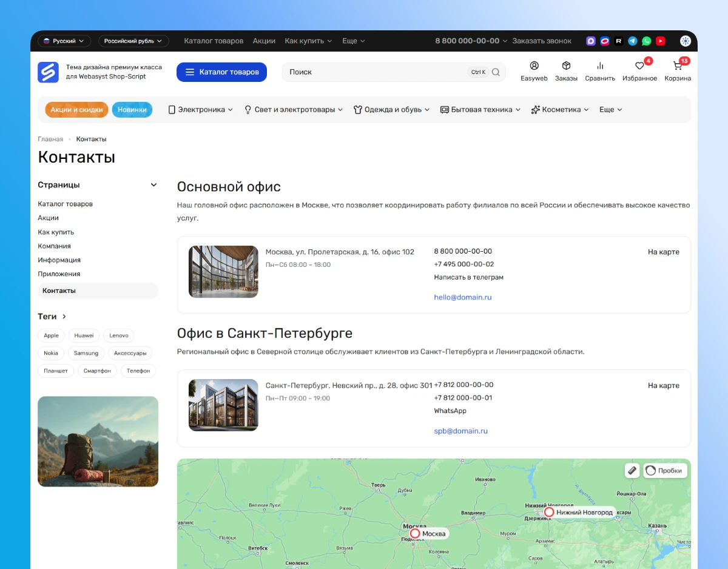The width and height of the screenshot is (728, 569).
Task: Click the Сравнить comparison icon
Action: pos(600,67)
